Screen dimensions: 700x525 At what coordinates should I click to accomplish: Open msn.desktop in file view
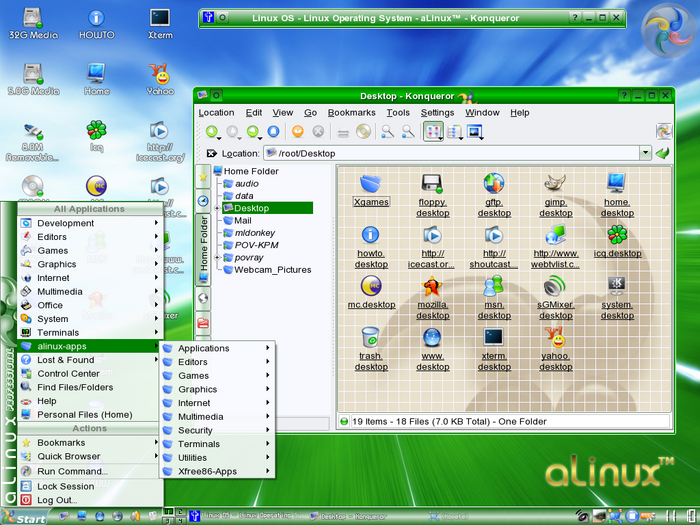pos(494,298)
